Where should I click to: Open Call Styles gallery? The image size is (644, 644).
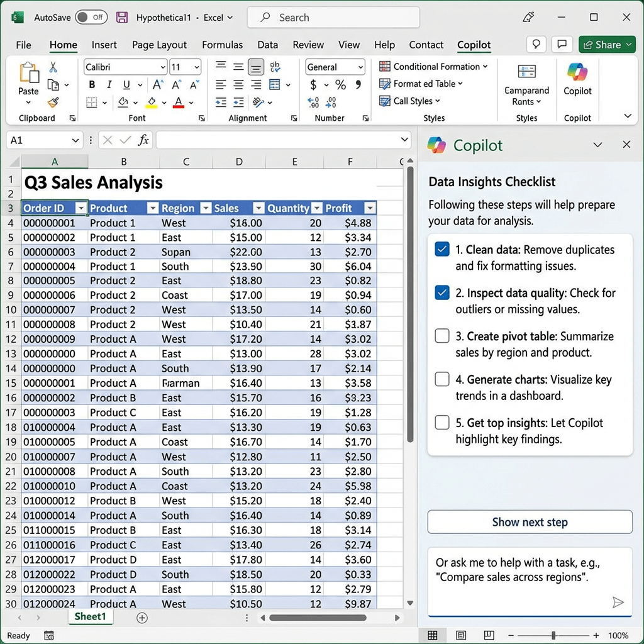409,101
